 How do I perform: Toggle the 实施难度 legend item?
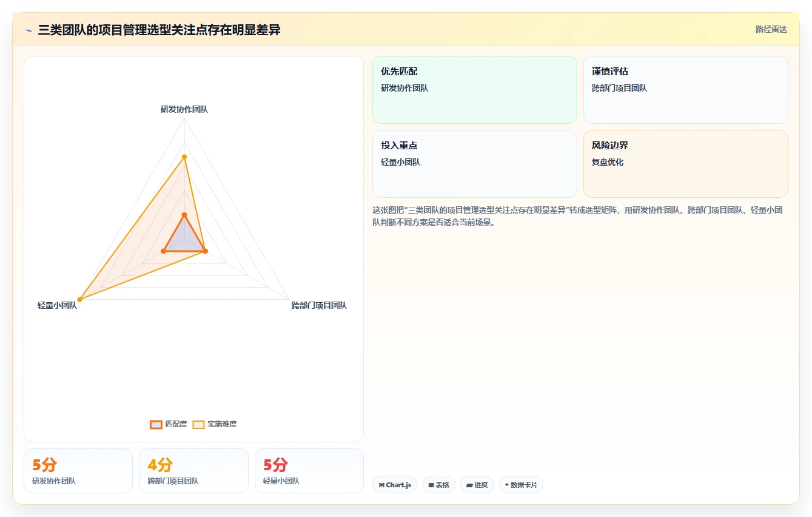(x=215, y=424)
